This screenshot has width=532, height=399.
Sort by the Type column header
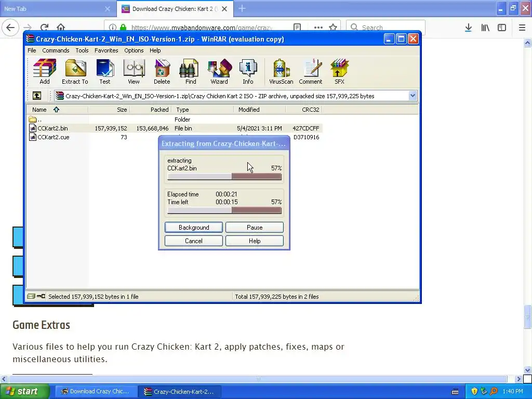203,110
